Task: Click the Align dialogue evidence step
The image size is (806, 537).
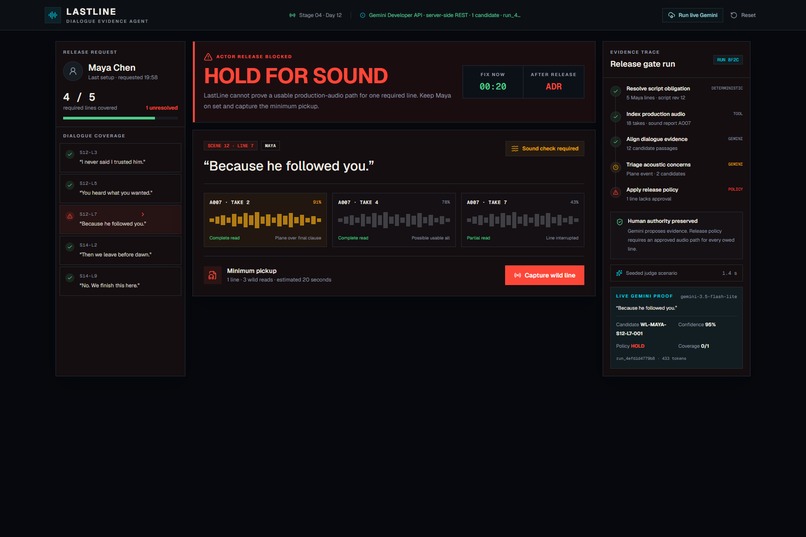Action: (676, 143)
